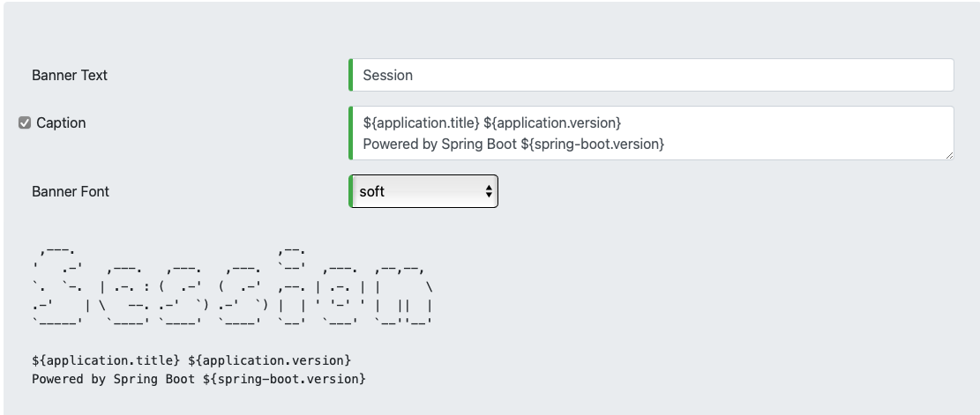Click the 'Banner Text' label
Viewport: 980px width, 415px height.
point(70,76)
